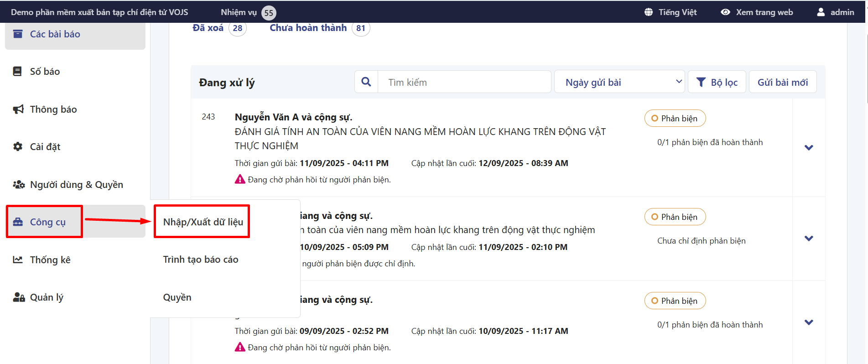This screenshot has width=868, height=364.
Task: Click the admin user profile icon
Action: (821, 12)
